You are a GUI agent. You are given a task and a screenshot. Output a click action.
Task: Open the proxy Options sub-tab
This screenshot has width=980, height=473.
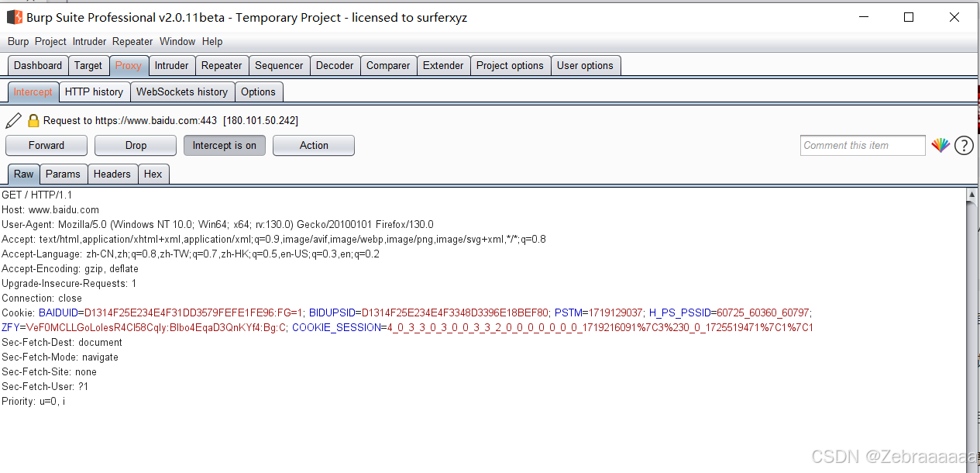click(x=258, y=91)
